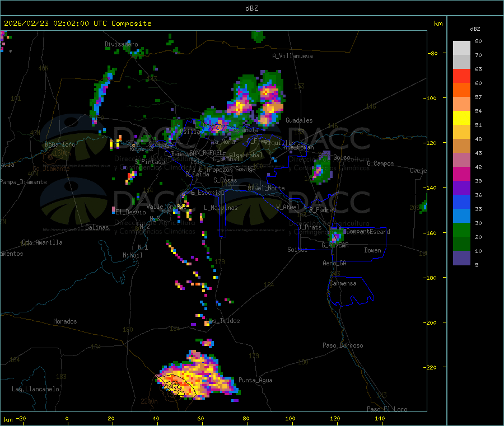Screen dimensions: 504x426
Task: Click the timestamp '2026/02/23 02:02:00 UTC Composite'
Action: tap(77, 24)
